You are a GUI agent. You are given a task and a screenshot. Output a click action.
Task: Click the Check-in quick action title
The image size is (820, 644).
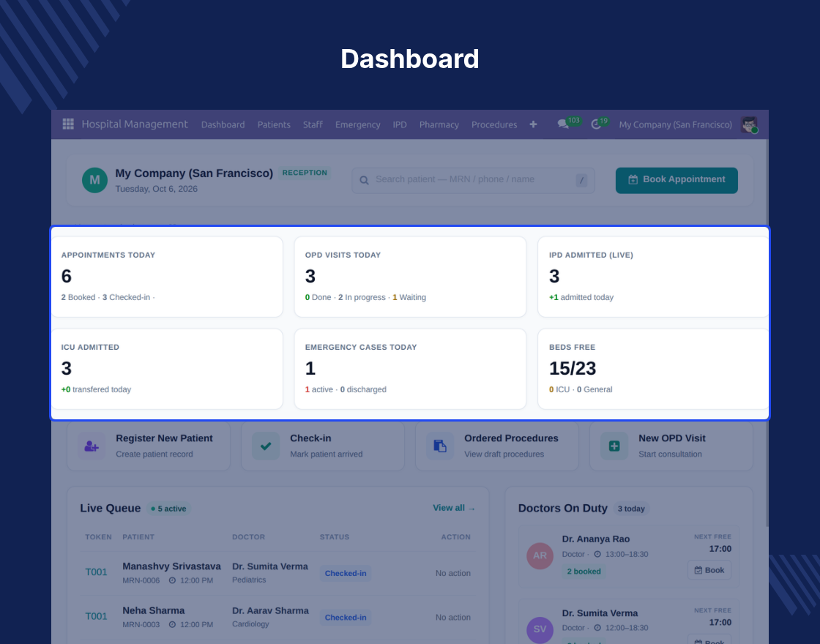point(310,438)
